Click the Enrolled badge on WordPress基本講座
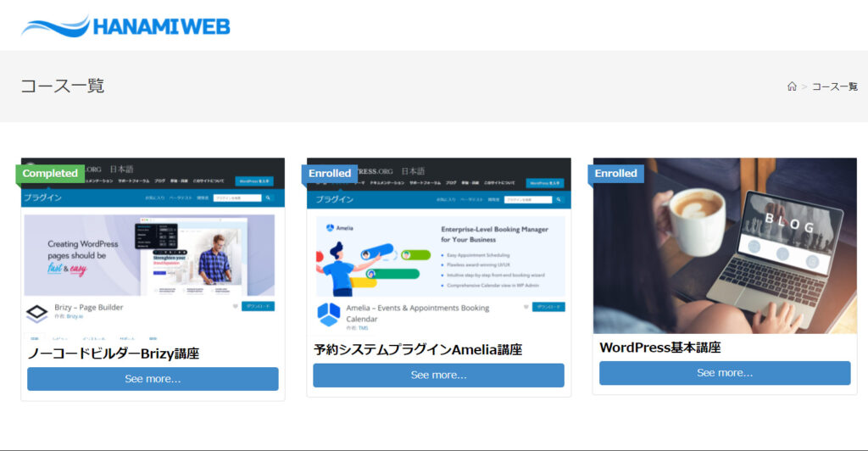The height and width of the screenshot is (451, 868). pos(615,173)
